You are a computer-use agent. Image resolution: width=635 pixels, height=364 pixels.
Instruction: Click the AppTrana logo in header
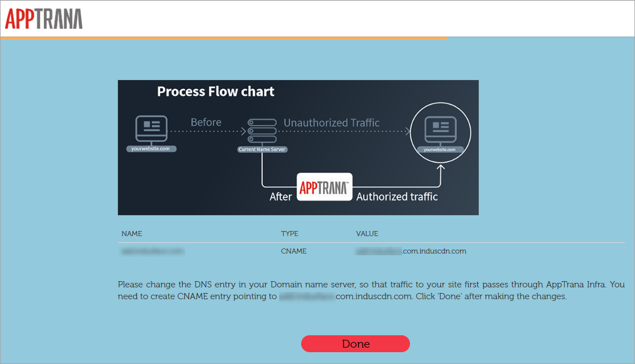(x=44, y=19)
